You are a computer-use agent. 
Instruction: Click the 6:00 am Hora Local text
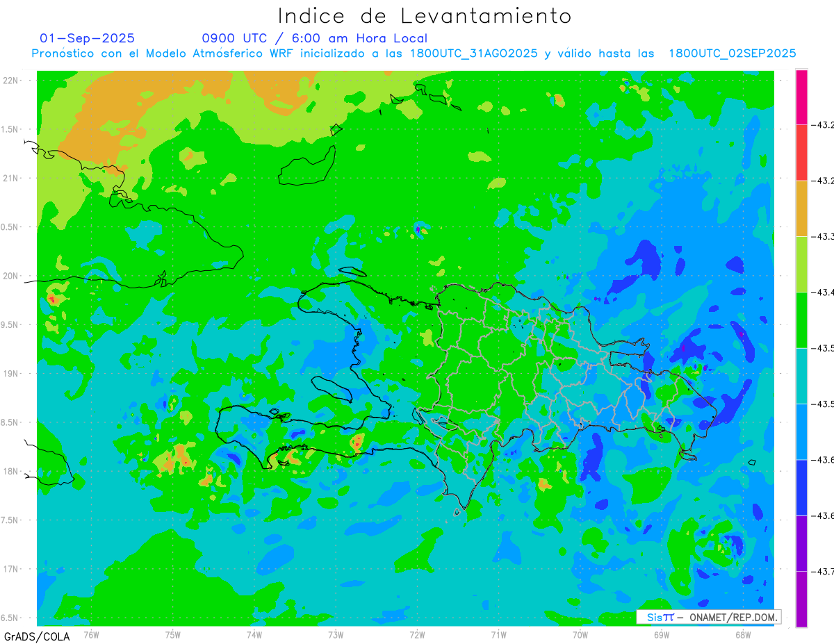360,38
